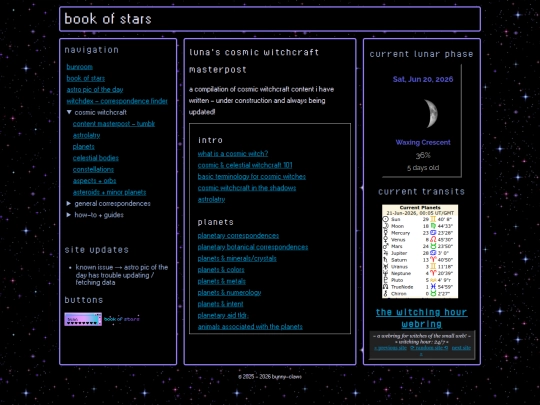Open planets & colors
Viewport: 540px width, 405px height.
click(221, 270)
